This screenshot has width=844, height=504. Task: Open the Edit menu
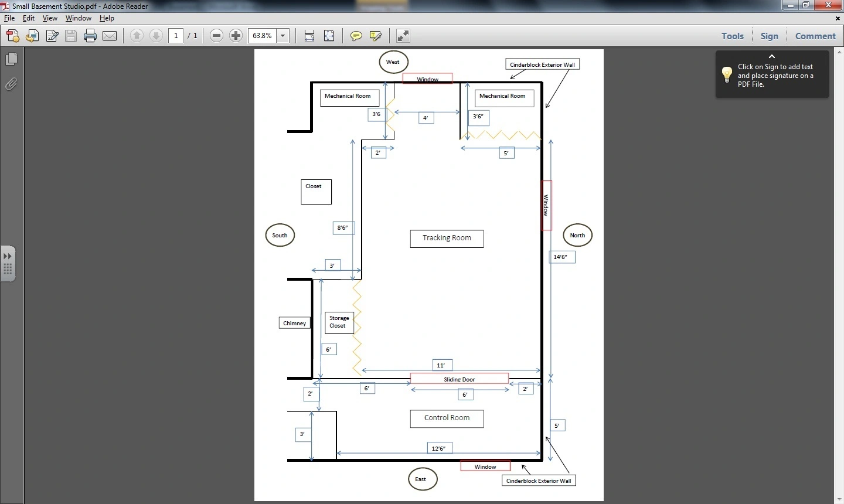coord(28,18)
